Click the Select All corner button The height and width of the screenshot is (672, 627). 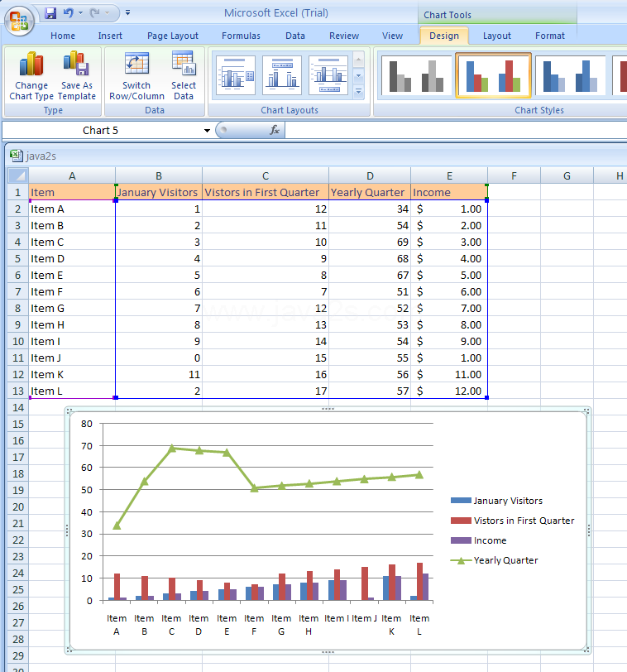point(18,175)
